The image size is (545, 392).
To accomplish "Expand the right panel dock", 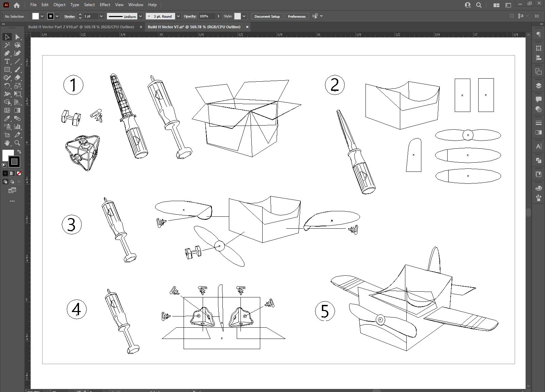I will click(542, 24).
